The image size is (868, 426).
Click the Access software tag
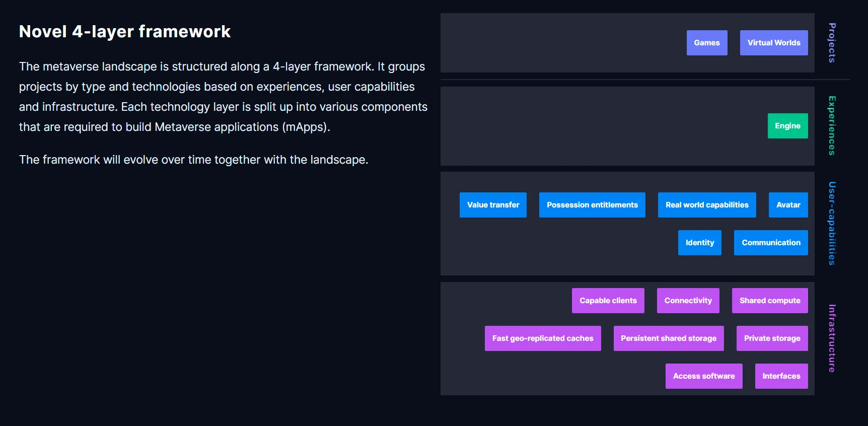[x=704, y=376]
